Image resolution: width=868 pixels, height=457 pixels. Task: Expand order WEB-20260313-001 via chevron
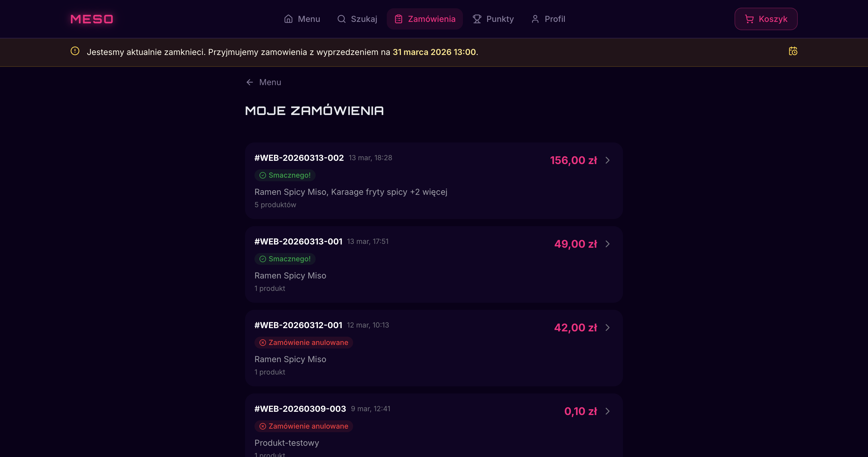click(x=608, y=244)
